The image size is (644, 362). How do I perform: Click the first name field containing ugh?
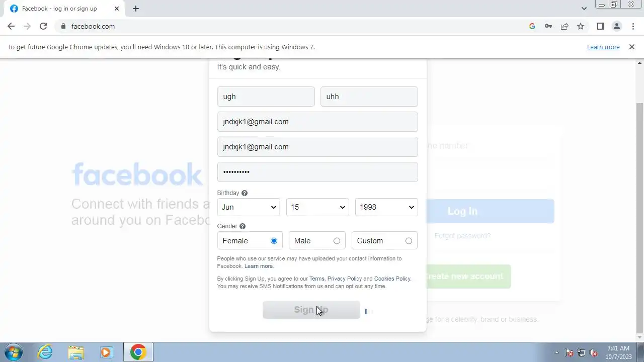[x=266, y=97]
